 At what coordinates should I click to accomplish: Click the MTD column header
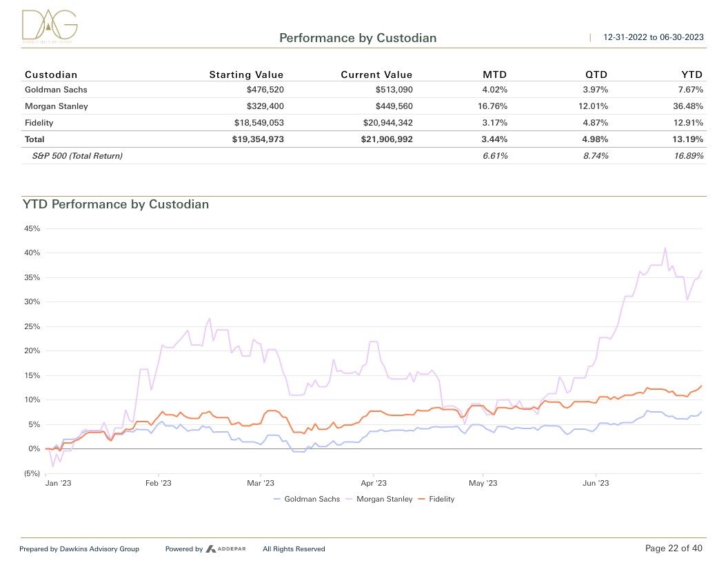coord(495,75)
